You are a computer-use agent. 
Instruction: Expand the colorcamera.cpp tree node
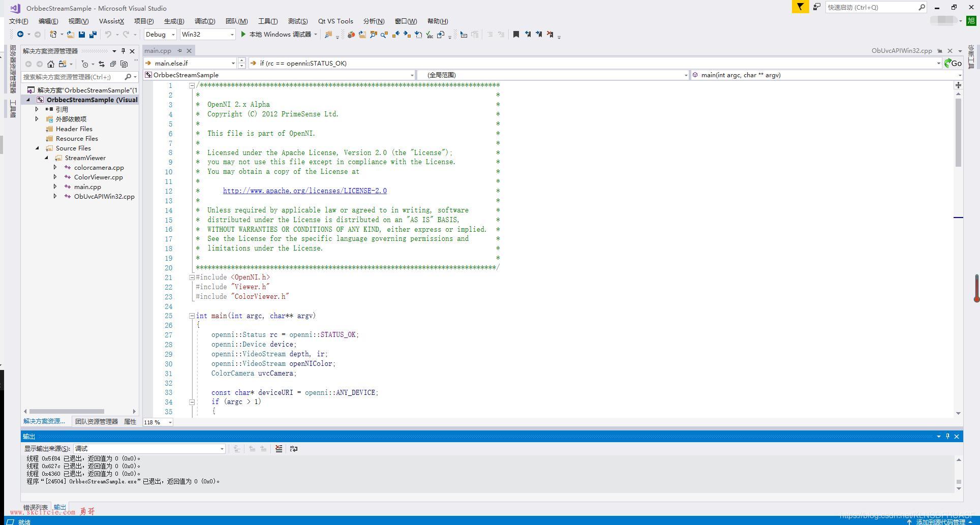tap(55, 167)
